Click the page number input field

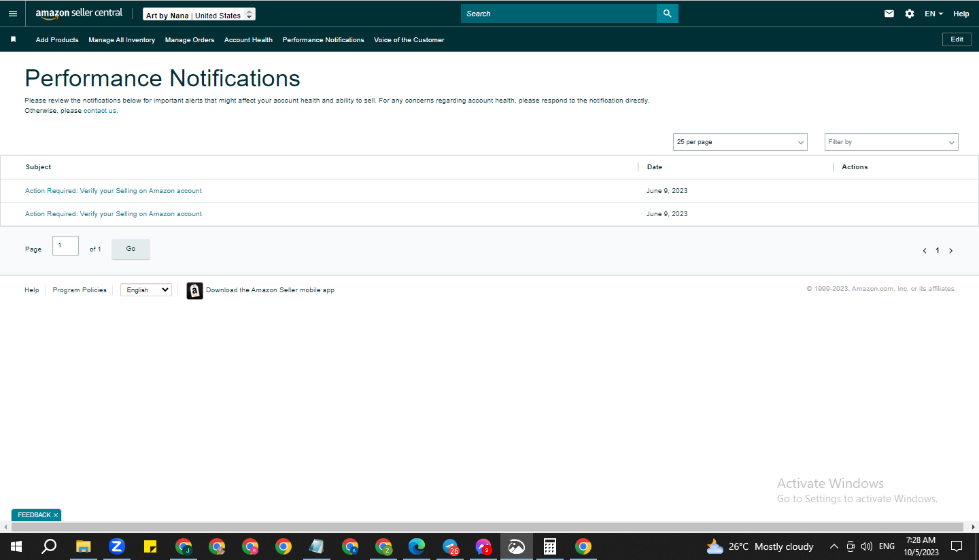pyautogui.click(x=65, y=246)
